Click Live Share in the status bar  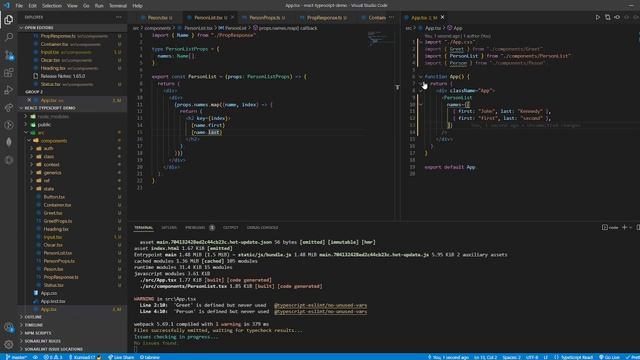[x=121, y=357]
